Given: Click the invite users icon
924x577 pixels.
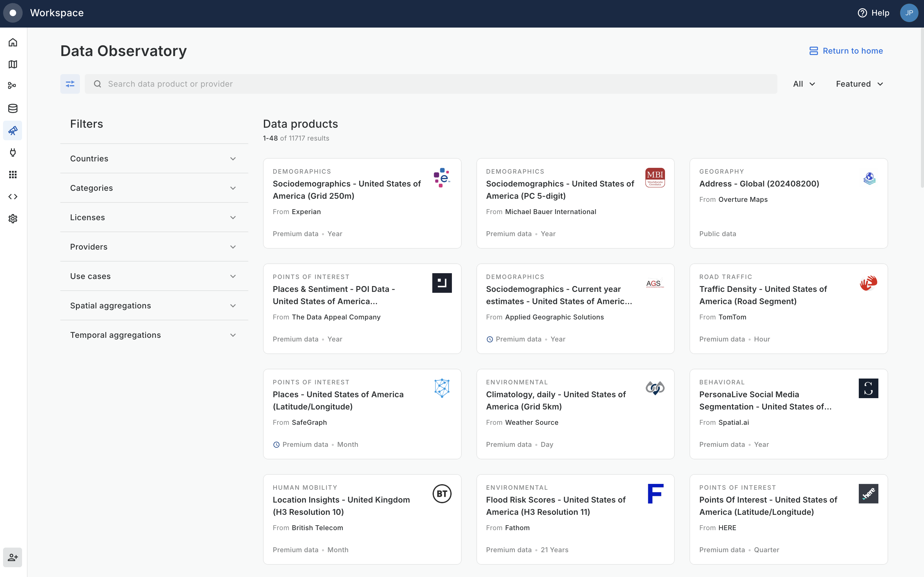Looking at the screenshot, I should click(13, 557).
